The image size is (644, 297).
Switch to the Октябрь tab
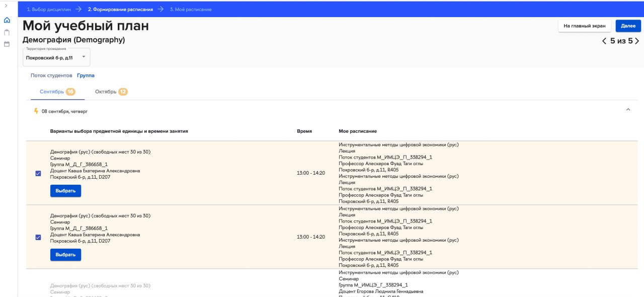pyautogui.click(x=106, y=92)
